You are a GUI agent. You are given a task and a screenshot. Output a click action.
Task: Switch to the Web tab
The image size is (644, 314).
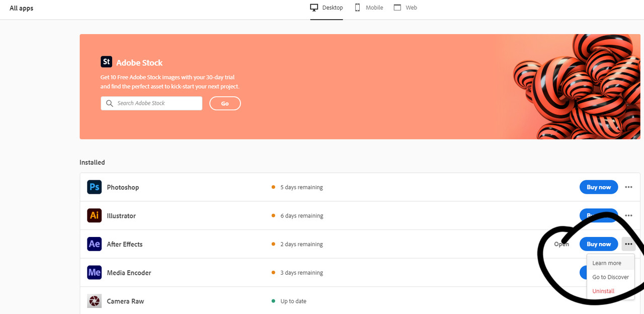[x=405, y=8]
